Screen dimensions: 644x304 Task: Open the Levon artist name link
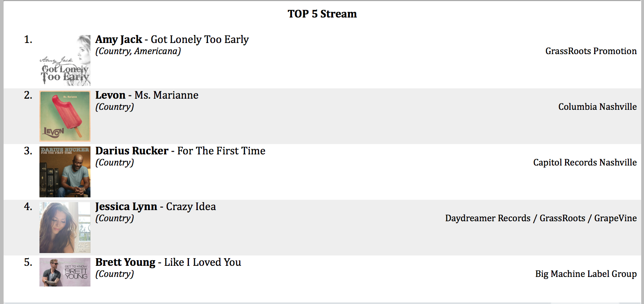(x=110, y=95)
